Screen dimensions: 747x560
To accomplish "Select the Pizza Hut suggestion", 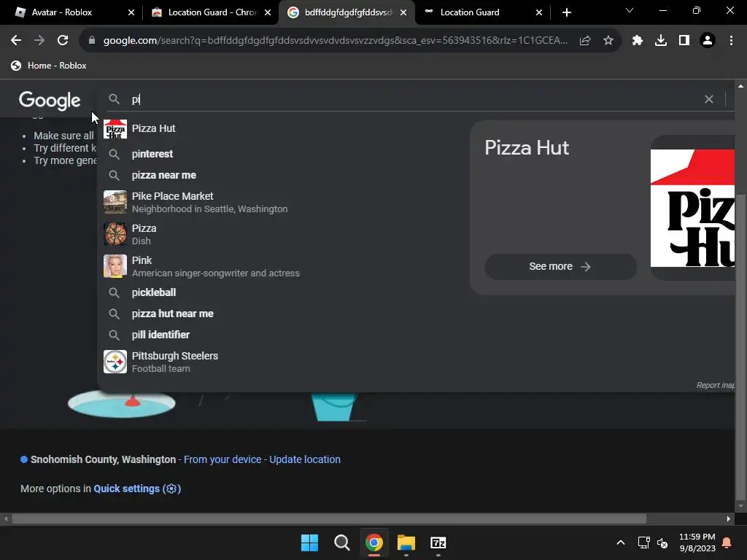I will pos(281,128).
